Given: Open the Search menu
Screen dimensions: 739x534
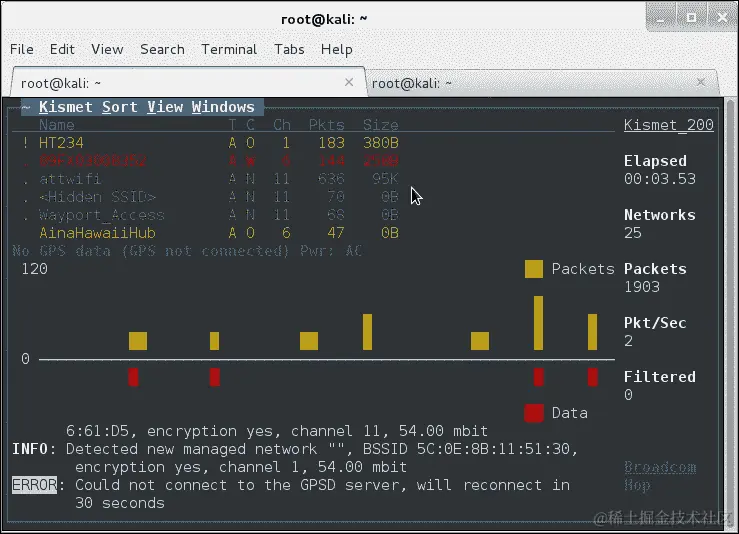Looking at the screenshot, I should tap(162, 49).
